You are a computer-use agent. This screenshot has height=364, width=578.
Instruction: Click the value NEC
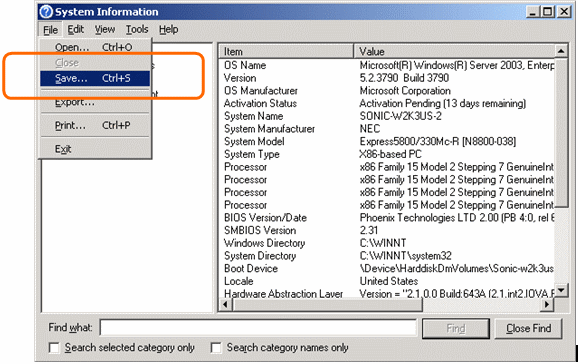click(370, 129)
